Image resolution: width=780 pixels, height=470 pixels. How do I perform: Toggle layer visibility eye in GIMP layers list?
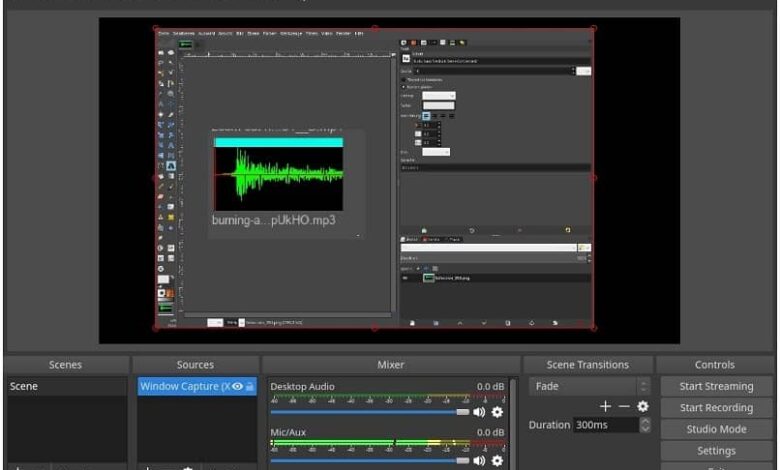point(405,278)
